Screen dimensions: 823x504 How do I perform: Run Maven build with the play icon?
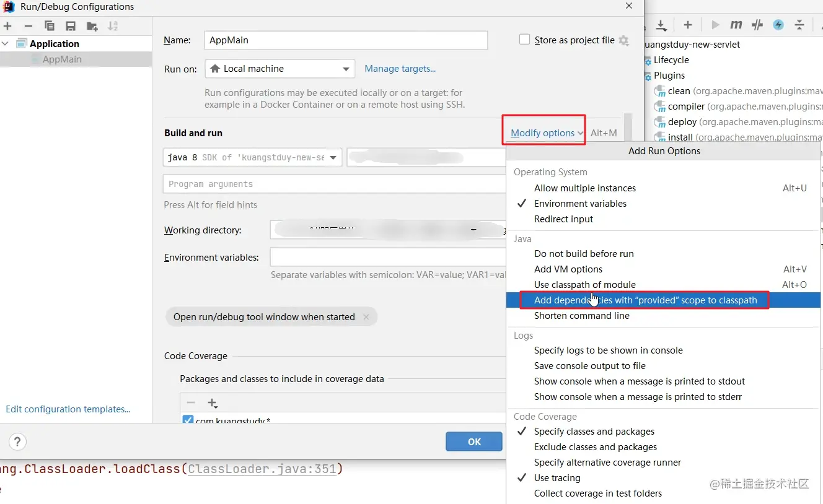click(716, 25)
